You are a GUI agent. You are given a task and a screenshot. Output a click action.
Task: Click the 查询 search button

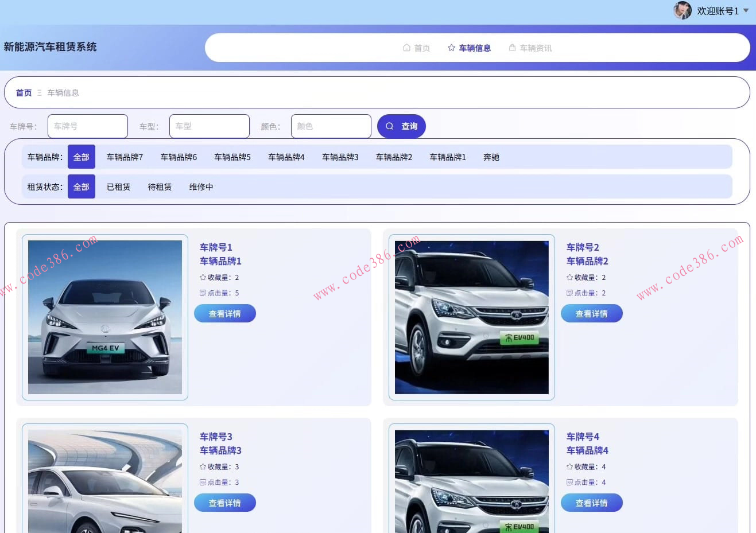[401, 126]
